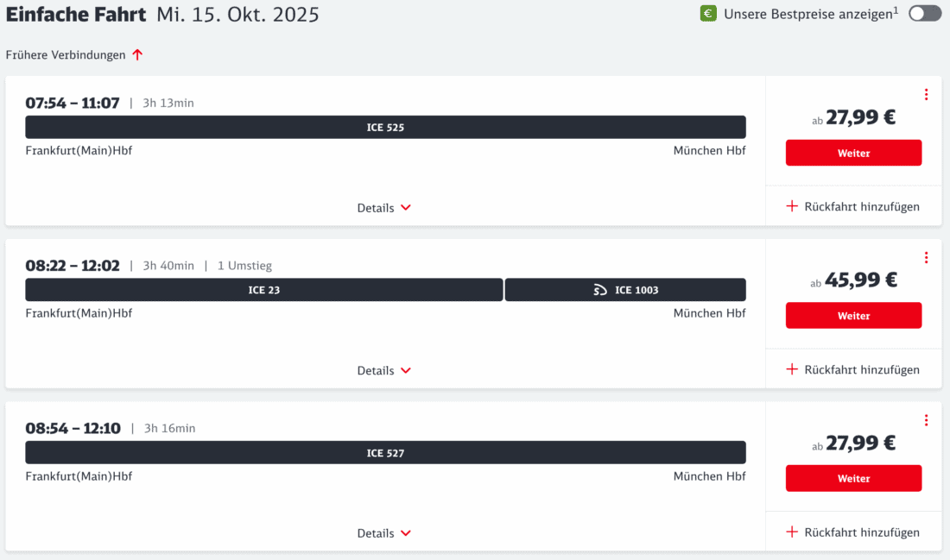950x560 pixels.
Task: Click plus icon to add return for ICE 527
Action: (x=792, y=532)
